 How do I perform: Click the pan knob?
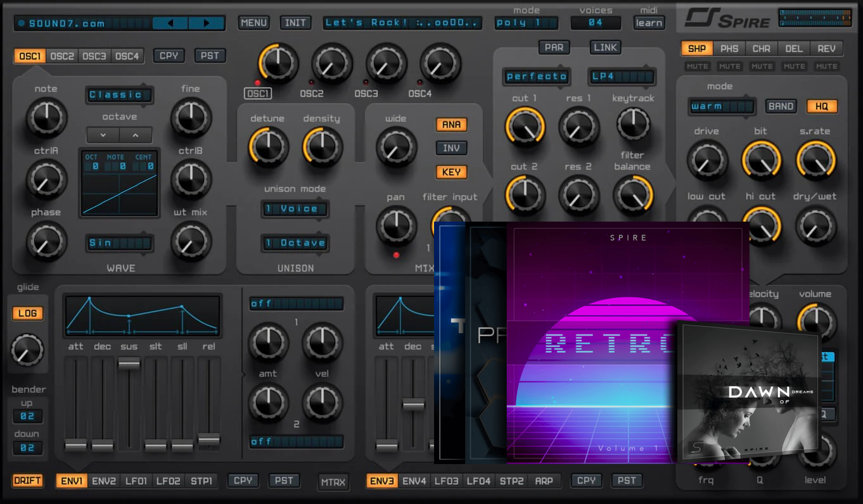pos(397,226)
